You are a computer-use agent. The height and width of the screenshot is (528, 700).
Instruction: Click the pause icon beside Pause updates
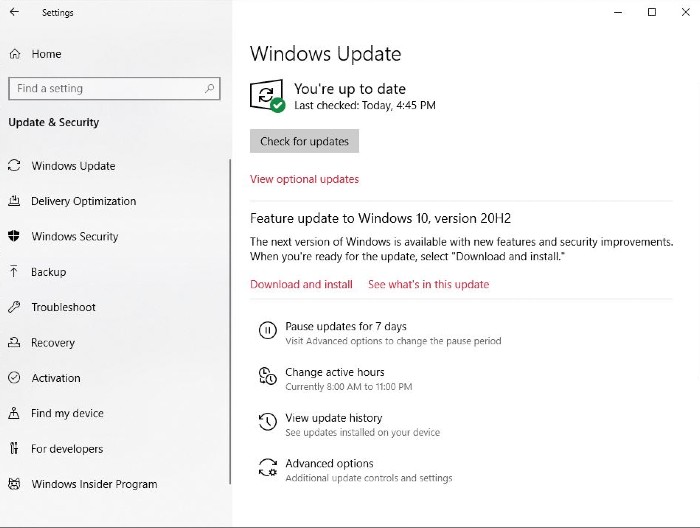[267, 330]
